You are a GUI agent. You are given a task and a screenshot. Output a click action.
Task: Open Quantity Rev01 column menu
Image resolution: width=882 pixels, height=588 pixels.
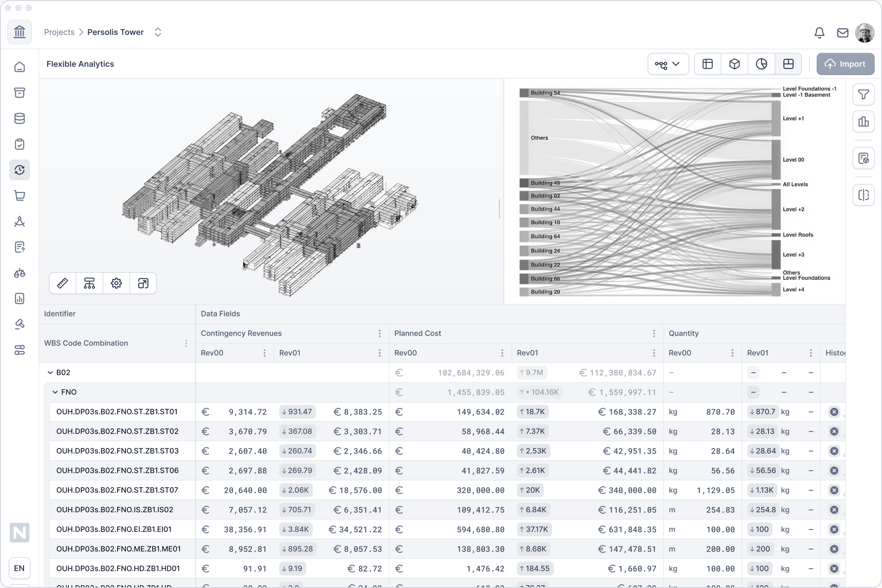pyautogui.click(x=811, y=353)
